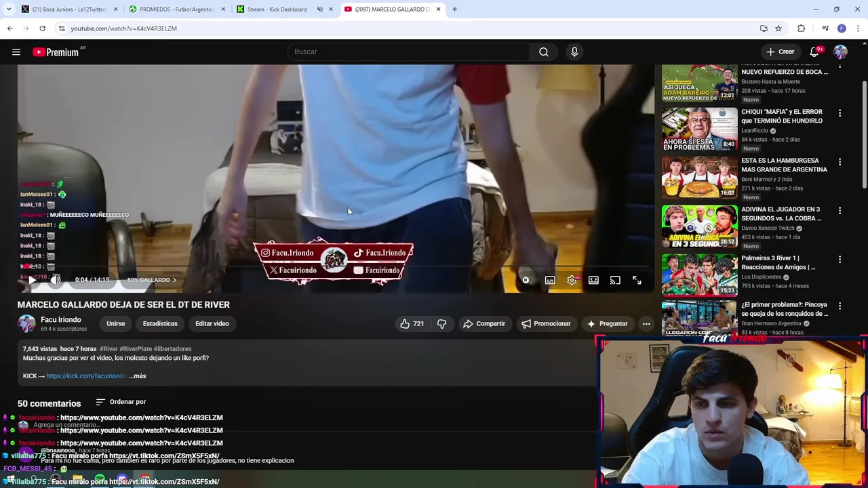Enter fullscreen mode

(x=637, y=280)
